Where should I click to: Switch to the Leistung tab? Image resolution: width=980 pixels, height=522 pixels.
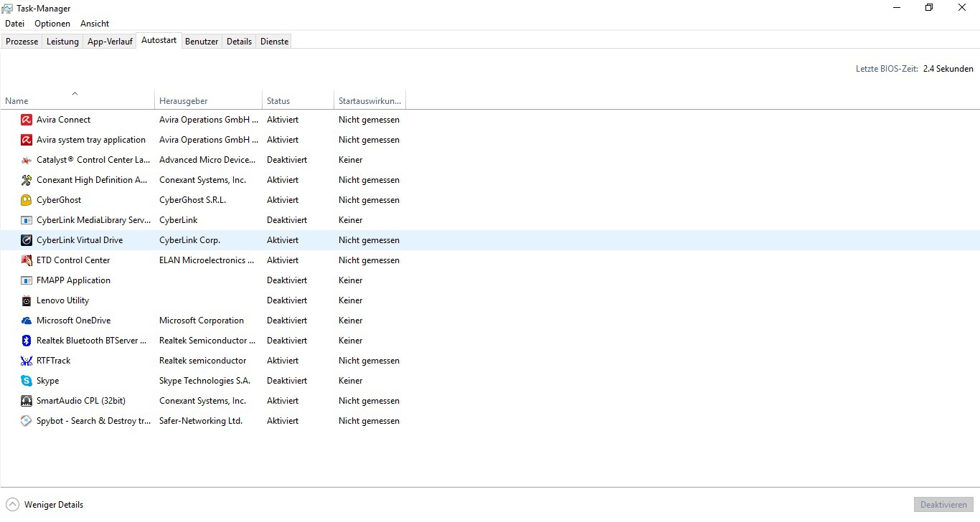click(62, 42)
